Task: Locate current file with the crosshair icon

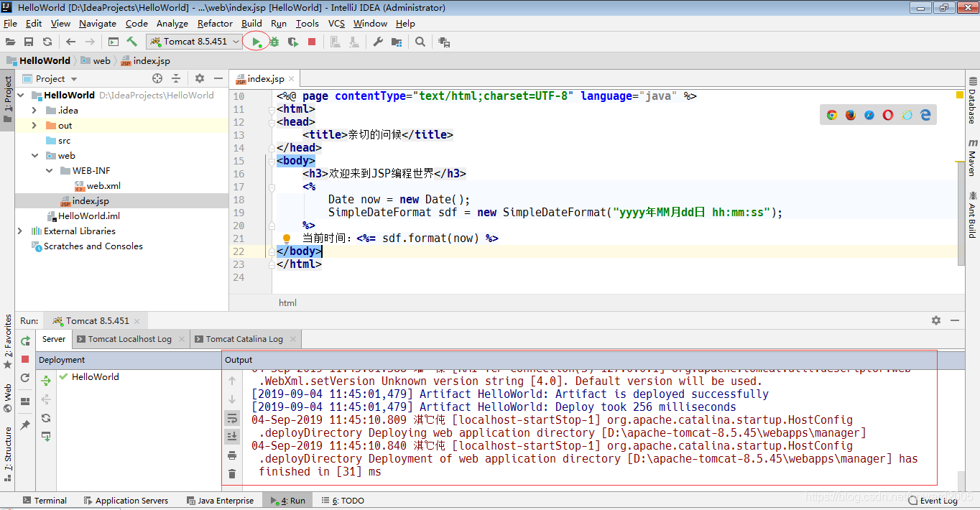Action: tap(157, 78)
